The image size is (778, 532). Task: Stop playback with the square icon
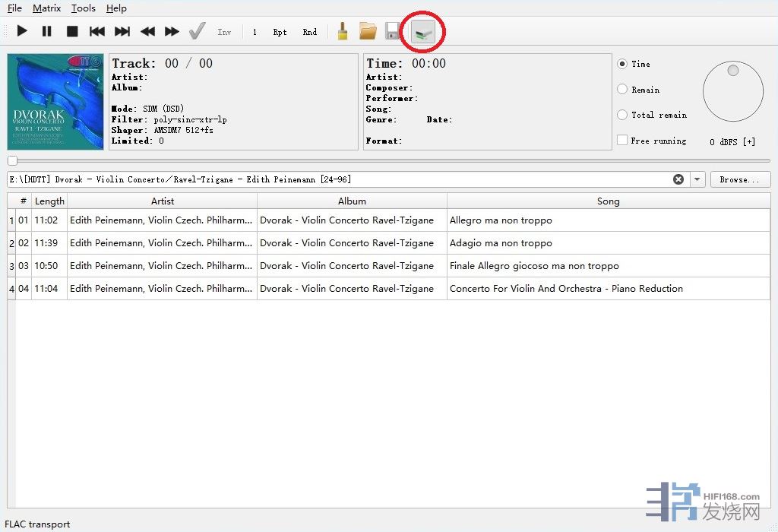[x=72, y=31]
